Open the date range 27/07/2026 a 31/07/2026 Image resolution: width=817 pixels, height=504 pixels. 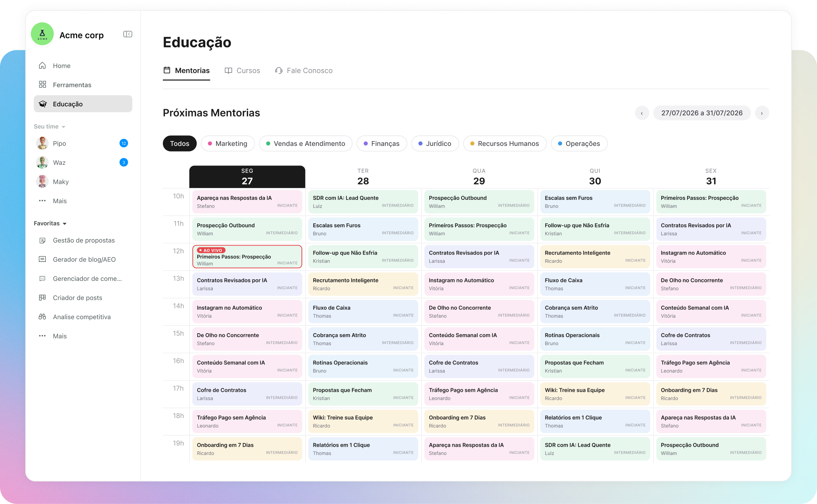pos(702,113)
